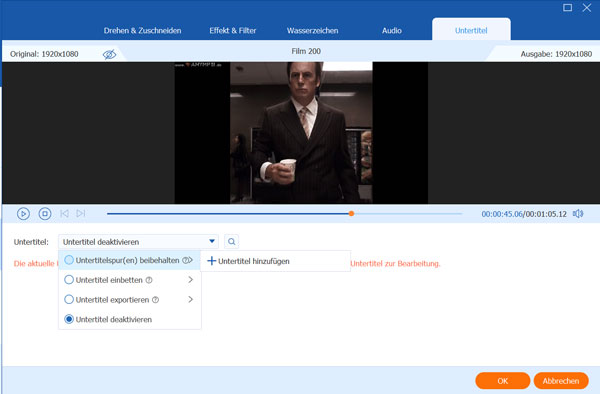Play the video preview
Image resolution: width=600 pixels, height=394 pixels.
[x=23, y=213]
